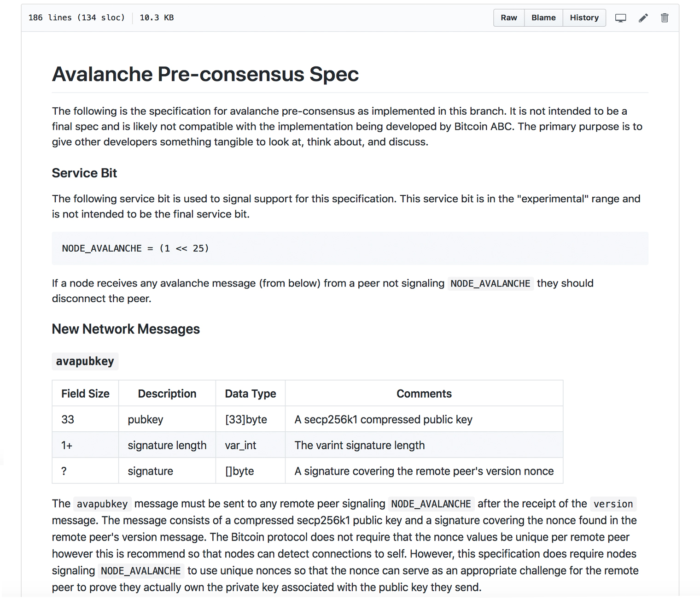View the Raw version of the file
Screen dimensions: 700x599
(x=508, y=18)
